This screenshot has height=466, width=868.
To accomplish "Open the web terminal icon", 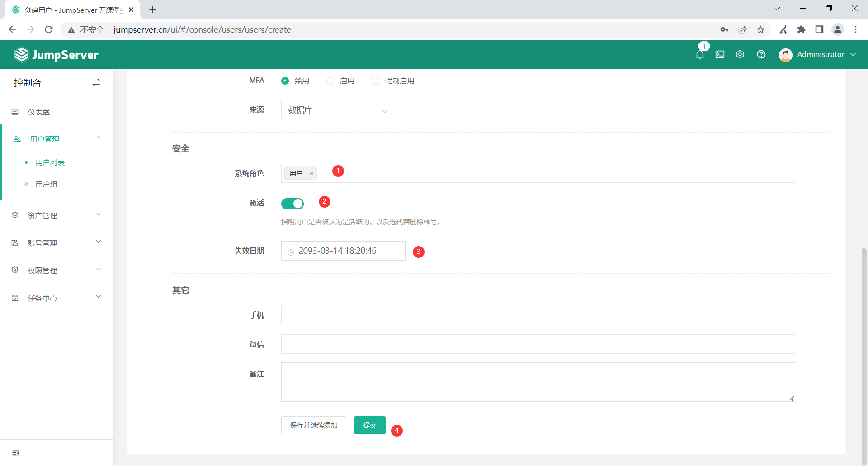I will coord(720,55).
